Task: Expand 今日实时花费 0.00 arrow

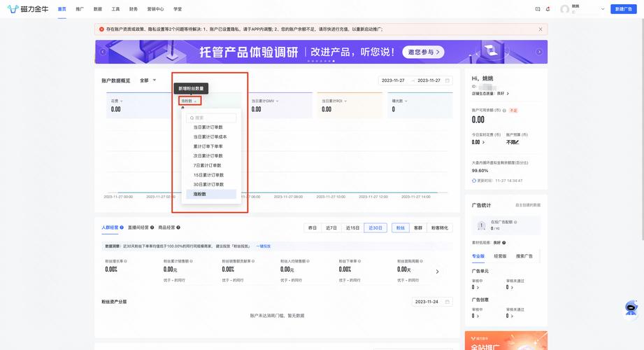Action: (483, 142)
